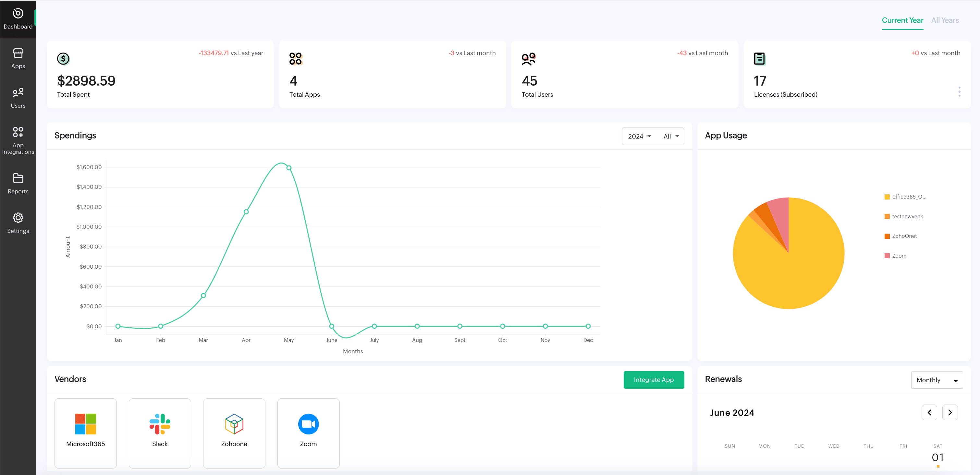Click the Integrate App button

tap(653, 380)
